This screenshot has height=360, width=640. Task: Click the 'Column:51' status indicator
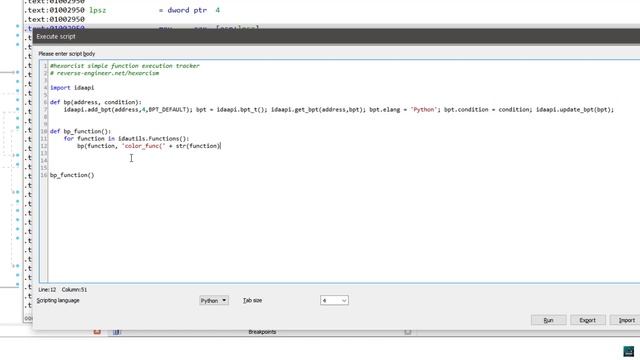click(x=74, y=289)
